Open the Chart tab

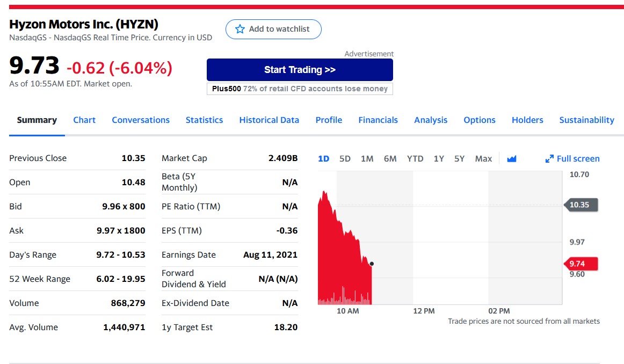[x=84, y=120]
